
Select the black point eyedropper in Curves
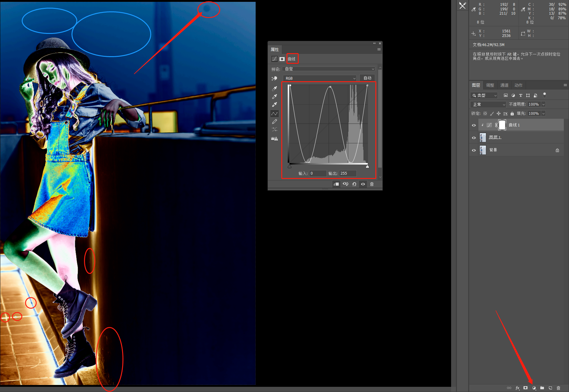click(274, 89)
